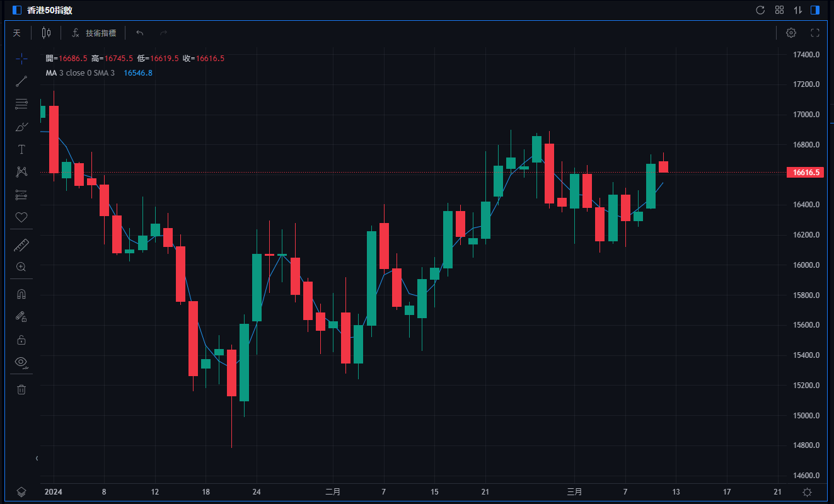The width and height of the screenshot is (834, 504).
Task: Open the Fibonacci retracement lines tool
Action: [x=21, y=104]
